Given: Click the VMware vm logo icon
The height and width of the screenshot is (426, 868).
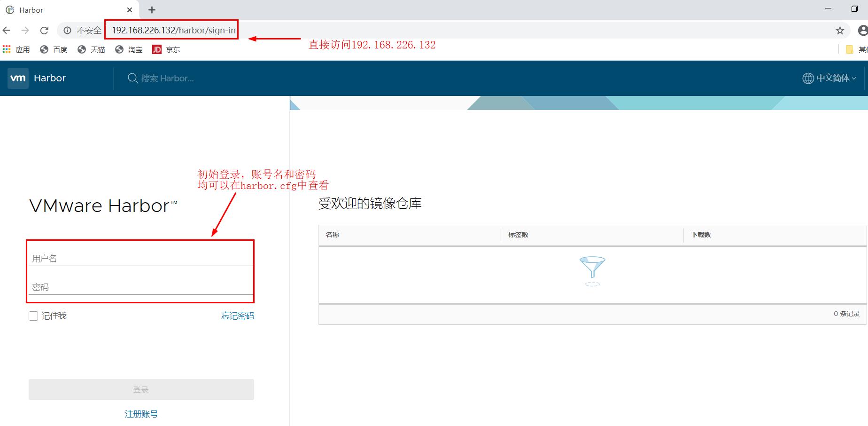Looking at the screenshot, I should (18, 78).
